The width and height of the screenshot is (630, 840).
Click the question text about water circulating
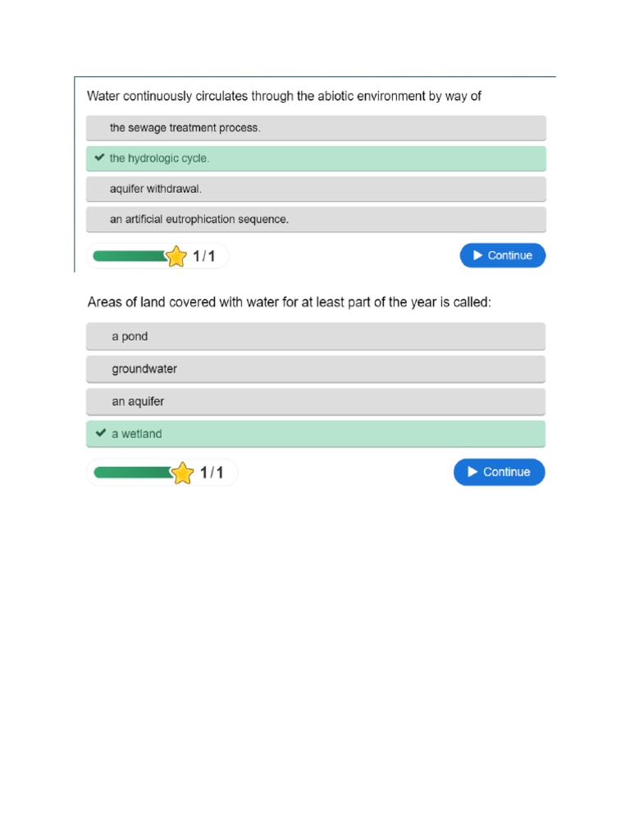[x=284, y=97]
